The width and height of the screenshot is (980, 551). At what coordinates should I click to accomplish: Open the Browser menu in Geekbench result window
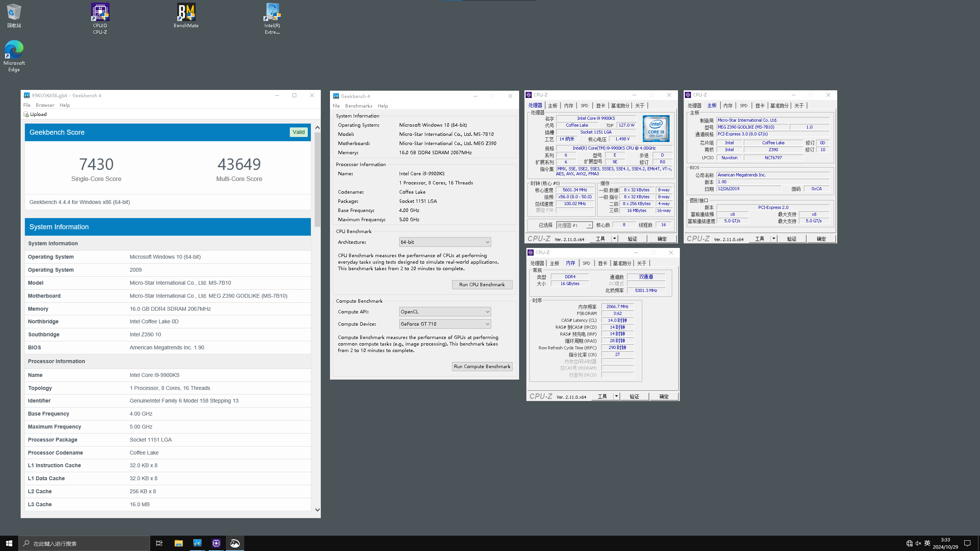coord(45,105)
